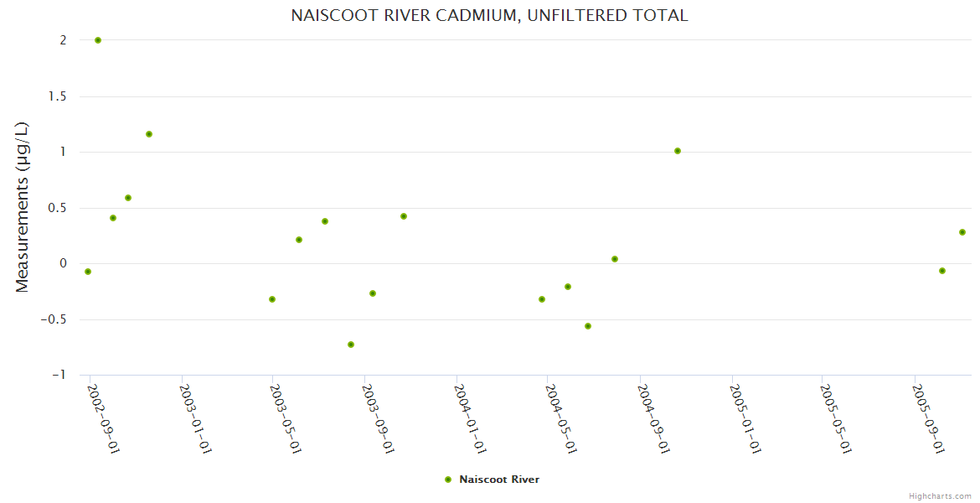Toggle the Naiscoot River series legend label

(499, 480)
